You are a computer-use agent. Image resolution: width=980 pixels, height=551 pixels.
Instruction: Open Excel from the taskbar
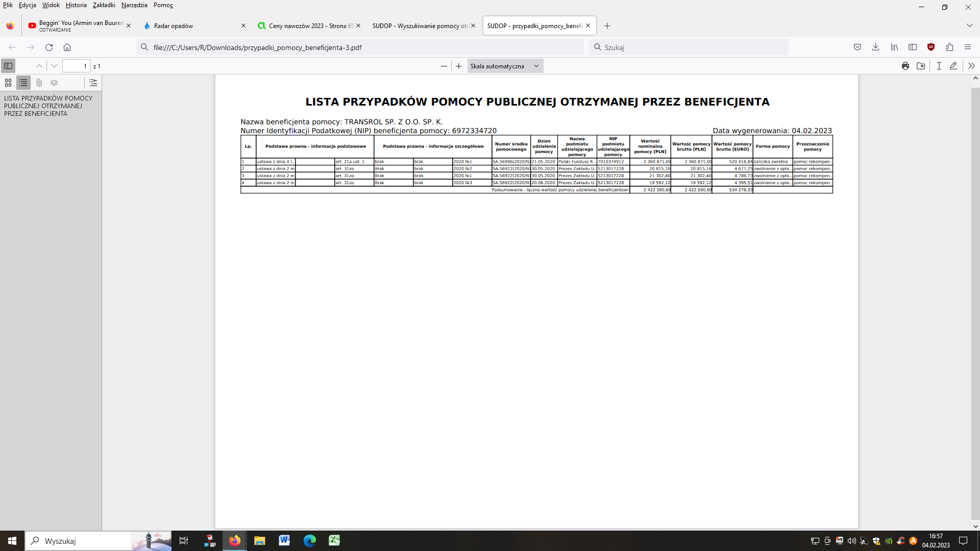coord(334,540)
